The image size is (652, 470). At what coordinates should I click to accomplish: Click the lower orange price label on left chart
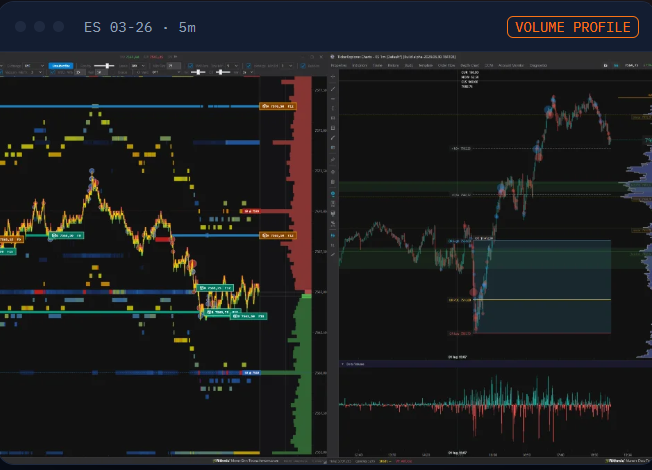click(x=278, y=235)
